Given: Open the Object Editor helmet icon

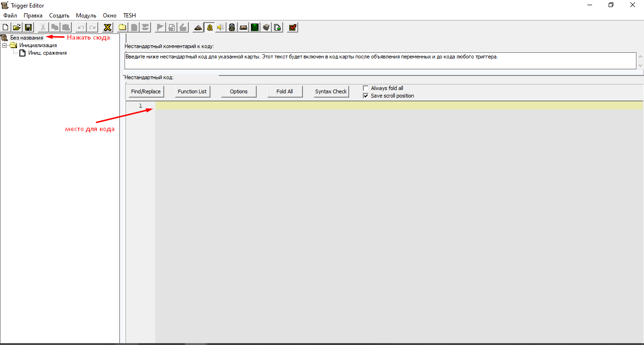Looking at the screenshot, I should 232,27.
